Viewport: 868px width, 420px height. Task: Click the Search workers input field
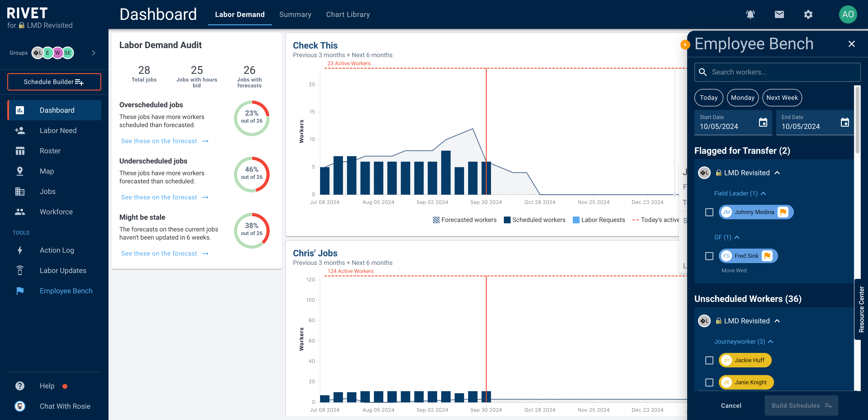pyautogui.click(x=777, y=72)
